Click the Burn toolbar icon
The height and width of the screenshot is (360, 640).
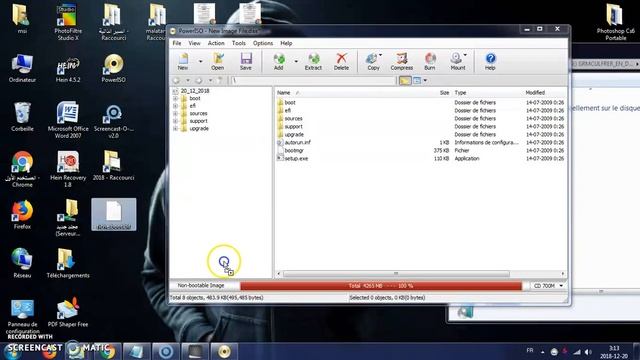[x=430, y=61]
